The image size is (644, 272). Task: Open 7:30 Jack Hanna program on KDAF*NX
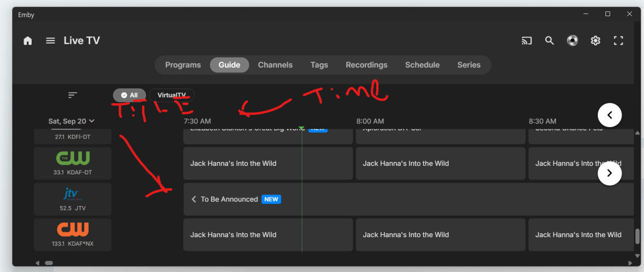[268, 234]
